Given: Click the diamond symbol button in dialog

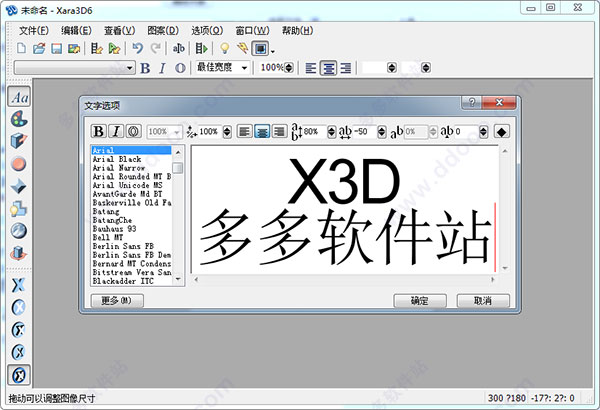Looking at the screenshot, I should [x=501, y=132].
